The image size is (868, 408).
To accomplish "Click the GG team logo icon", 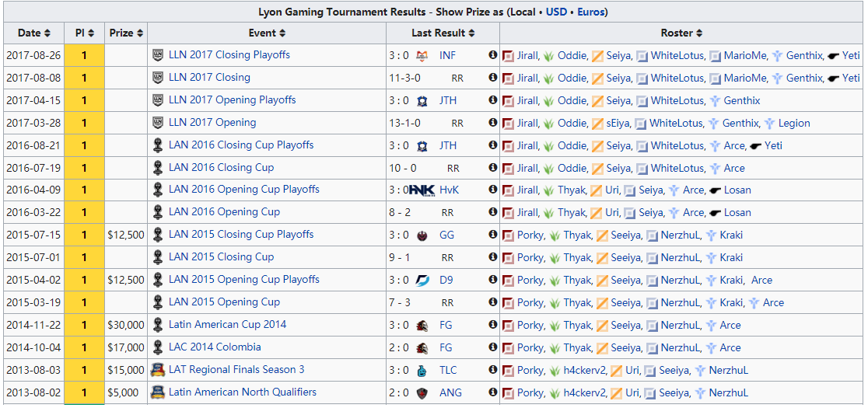I will point(422,235).
